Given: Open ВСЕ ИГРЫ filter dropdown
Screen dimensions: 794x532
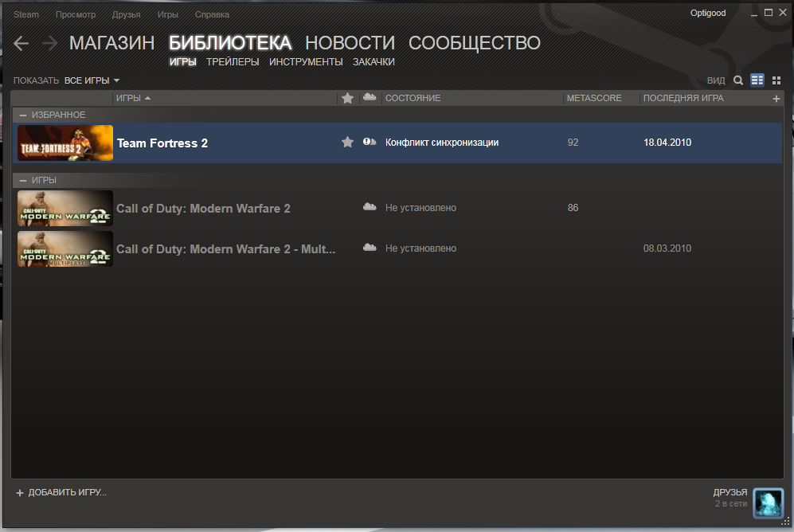Looking at the screenshot, I should pyautogui.click(x=92, y=80).
